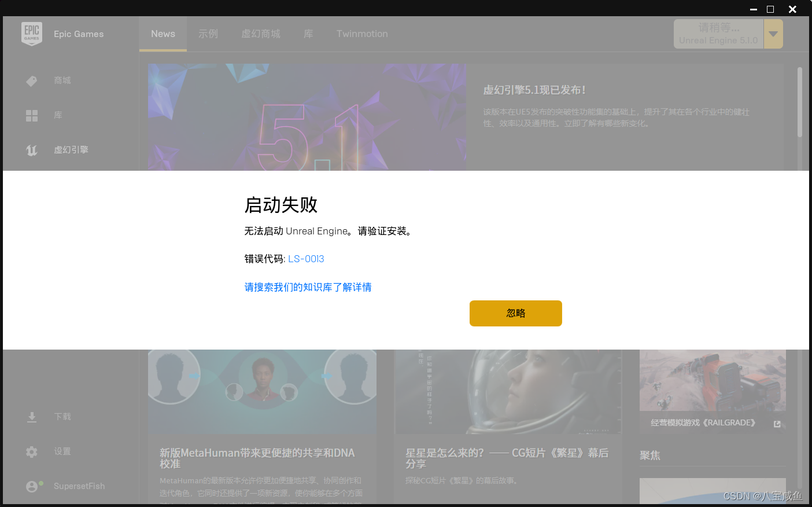Maximize the Epic Games Launcher window
This screenshot has width=812, height=507.
pos(770,9)
